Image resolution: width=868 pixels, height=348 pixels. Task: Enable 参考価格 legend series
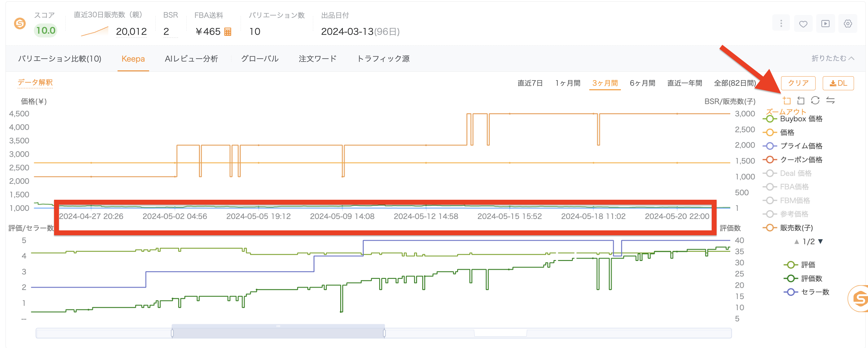786,214
